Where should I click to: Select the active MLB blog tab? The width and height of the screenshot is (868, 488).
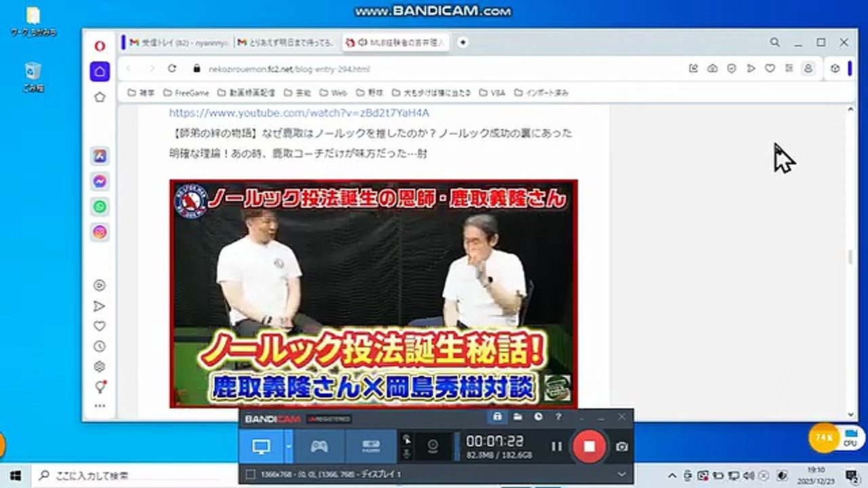395,42
